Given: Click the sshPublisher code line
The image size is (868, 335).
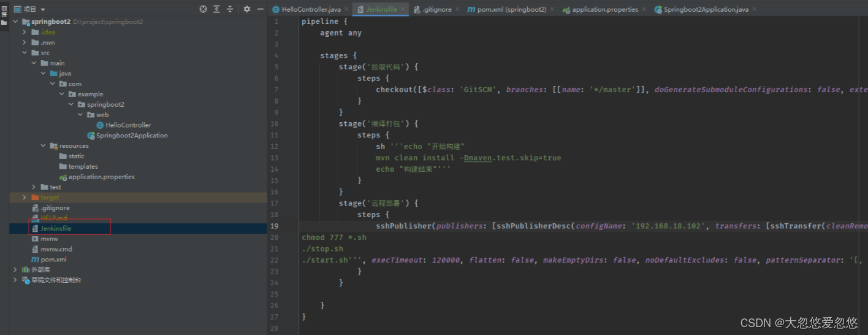Looking at the screenshot, I should click(622, 226).
